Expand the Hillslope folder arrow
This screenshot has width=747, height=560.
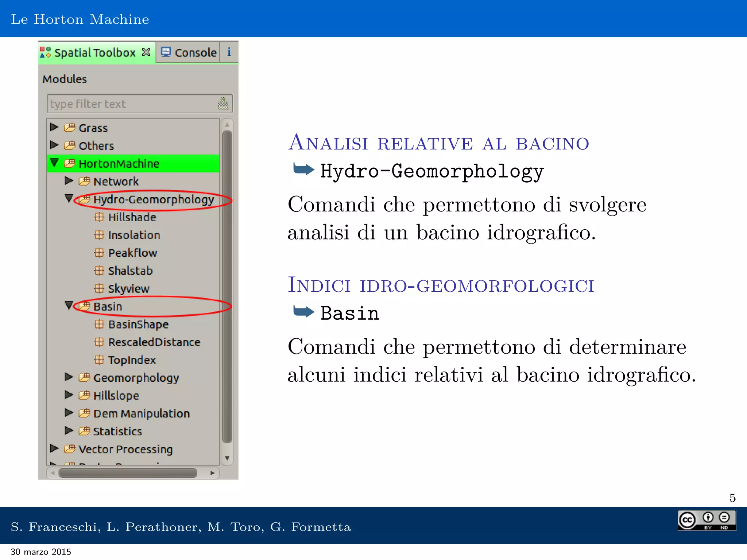tap(69, 395)
